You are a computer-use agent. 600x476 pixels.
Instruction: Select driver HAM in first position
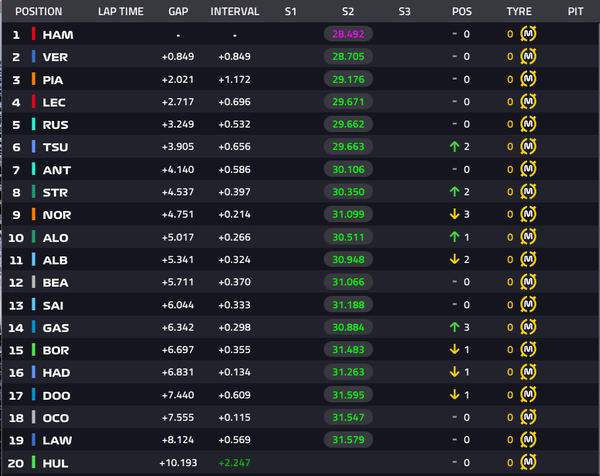(58, 35)
